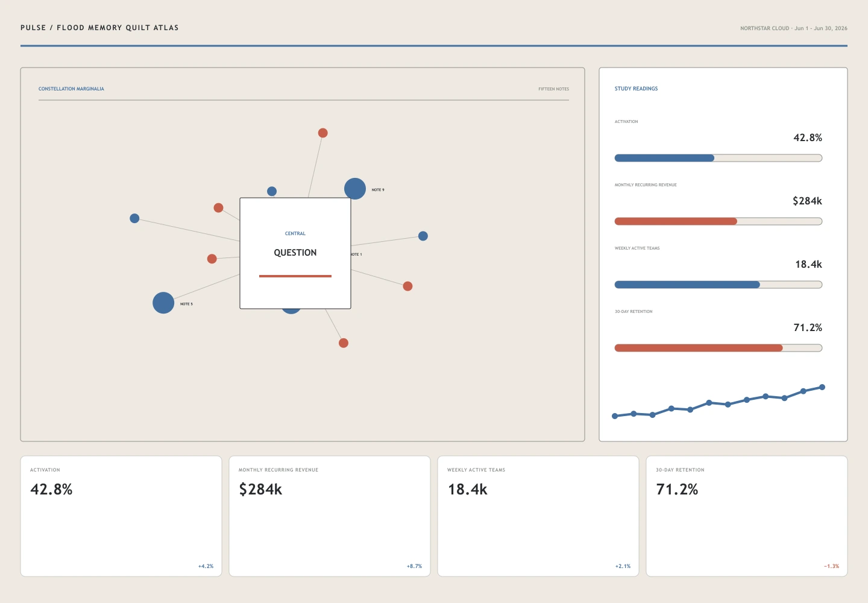Select the large blue circle beside NOTE 5

pos(163,303)
